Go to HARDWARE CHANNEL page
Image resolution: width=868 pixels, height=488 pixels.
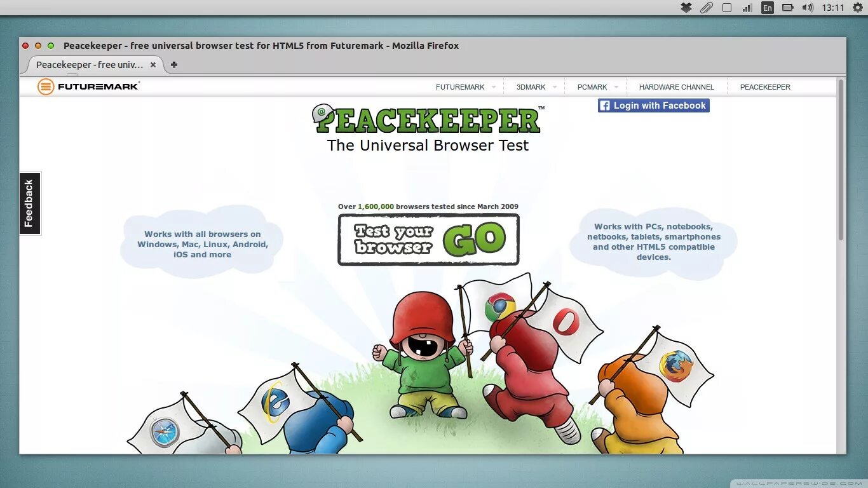pyautogui.click(x=677, y=87)
